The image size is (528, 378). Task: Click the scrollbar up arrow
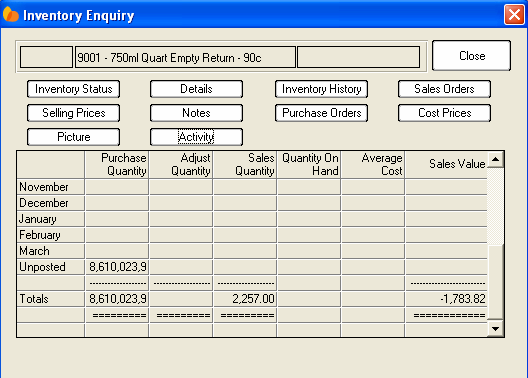point(495,159)
